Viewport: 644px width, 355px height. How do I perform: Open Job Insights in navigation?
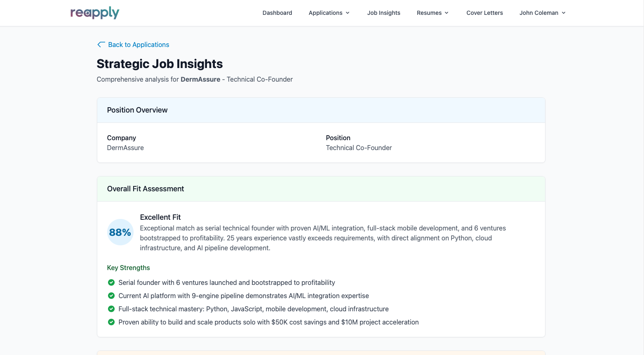coord(383,13)
